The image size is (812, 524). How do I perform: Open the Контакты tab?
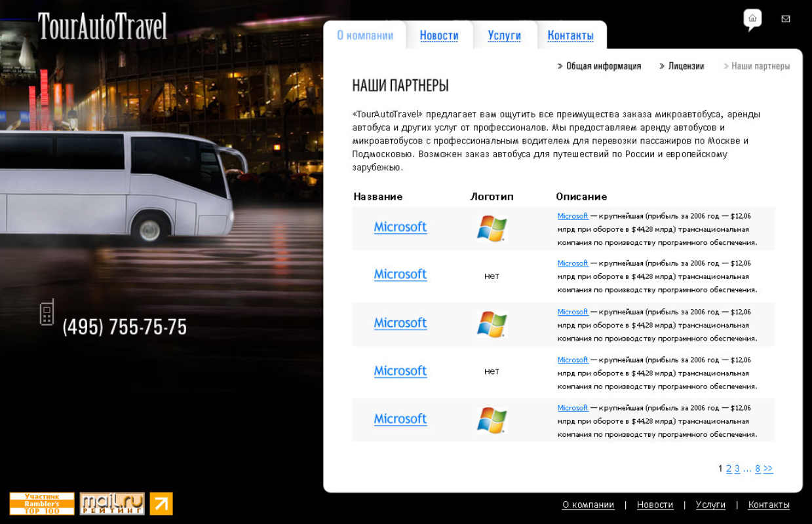570,35
